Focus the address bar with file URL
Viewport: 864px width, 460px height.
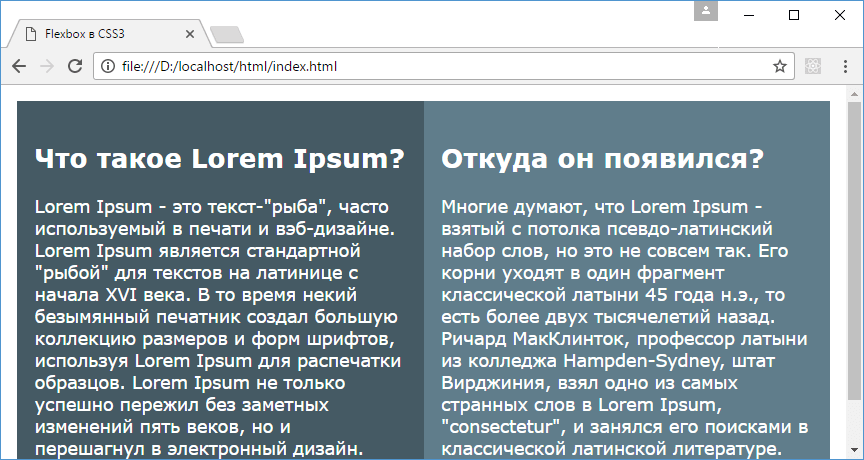click(440, 67)
